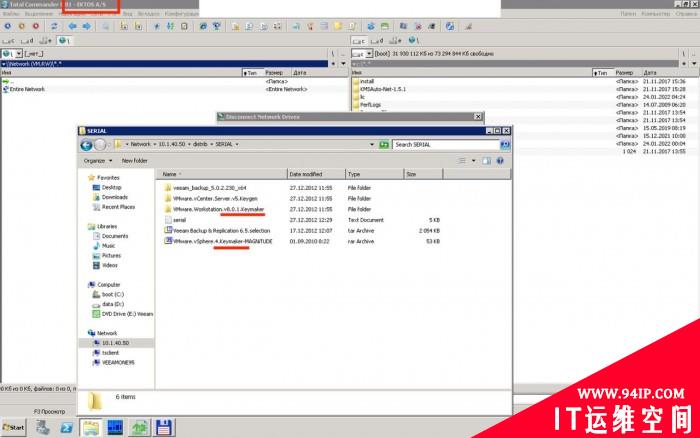Image resolution: width=700 pixels, height=438 pixels.
Task: Toggle the preview pane icon in Explorer toolbar
Action: 486,161
